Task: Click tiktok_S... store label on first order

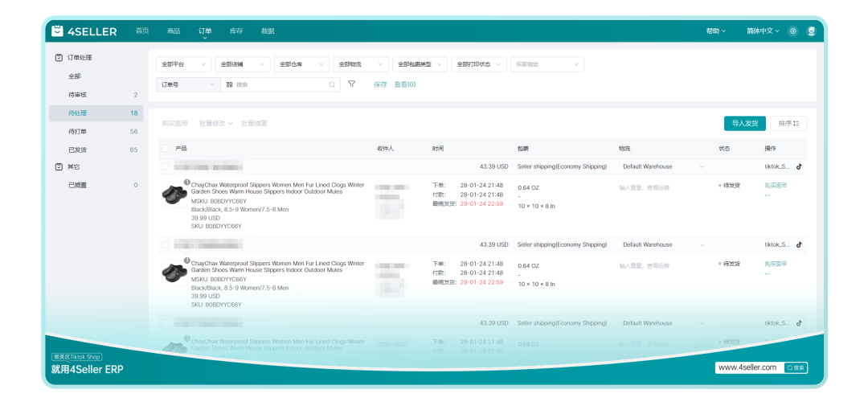Action: [x=777, y=166]
